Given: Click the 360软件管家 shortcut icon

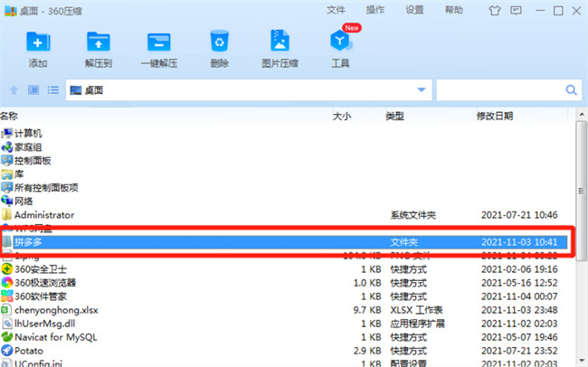Looking at the screenshot, I should click(6, 296).
